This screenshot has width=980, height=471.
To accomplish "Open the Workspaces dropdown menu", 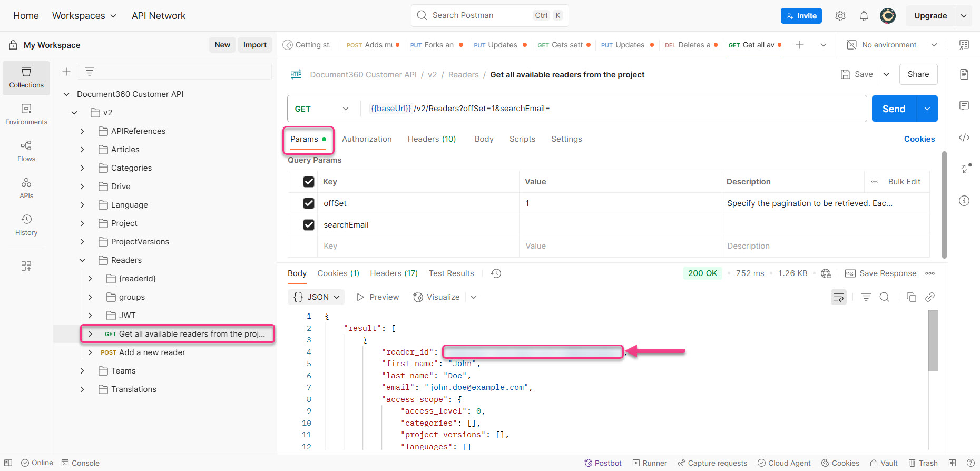I will click(x=84, y=16).
